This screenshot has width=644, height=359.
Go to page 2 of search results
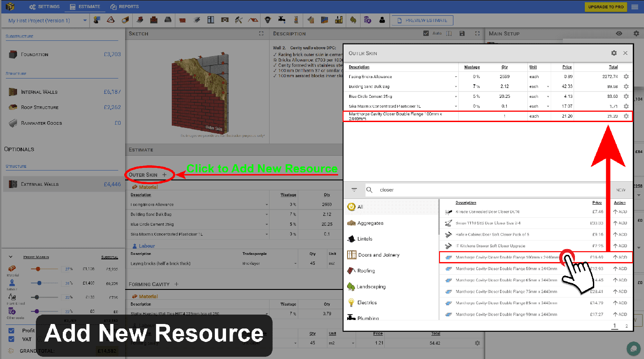point(627,326)
